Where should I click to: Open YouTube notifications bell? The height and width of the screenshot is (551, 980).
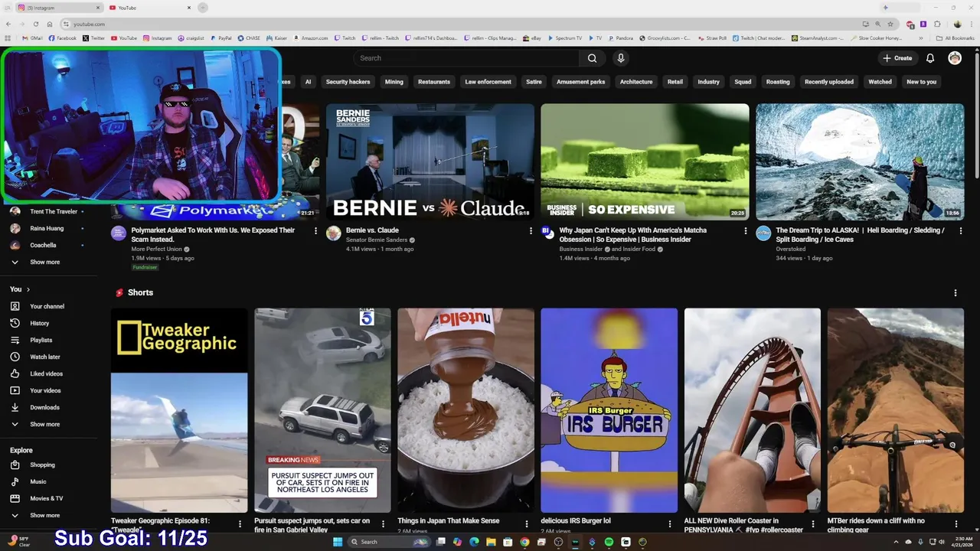930,58
